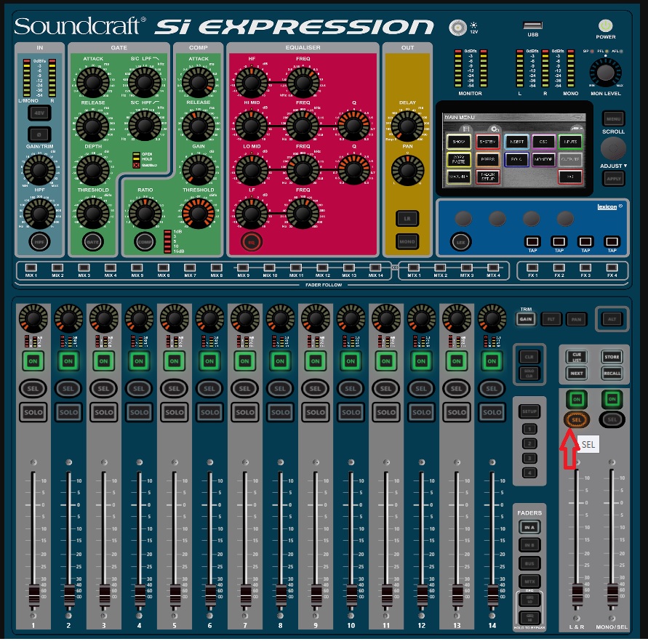Click the POWER button
This screenshot has height=644, width=648.
click(x=605, y=26)
